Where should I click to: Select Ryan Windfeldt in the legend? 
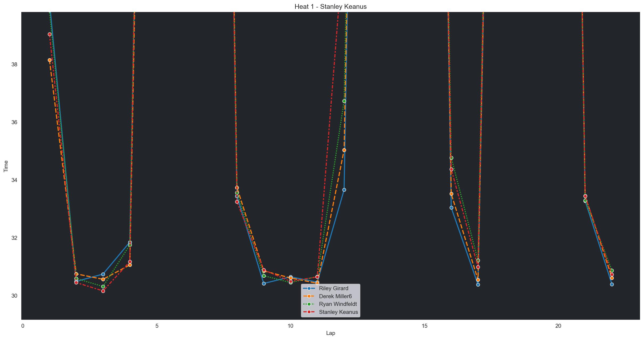click(338, 304)
